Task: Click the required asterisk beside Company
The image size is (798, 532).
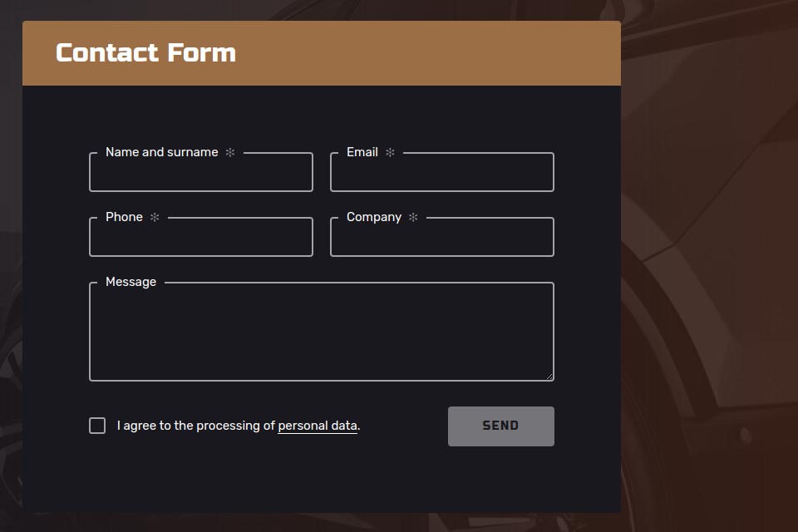Action: (413, 217)
